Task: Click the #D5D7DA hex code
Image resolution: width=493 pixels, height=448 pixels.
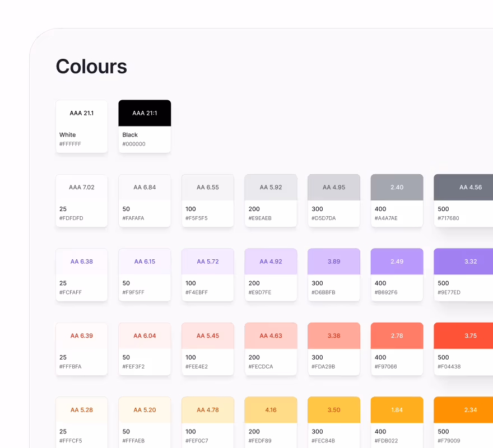Action: coord(324,218)
